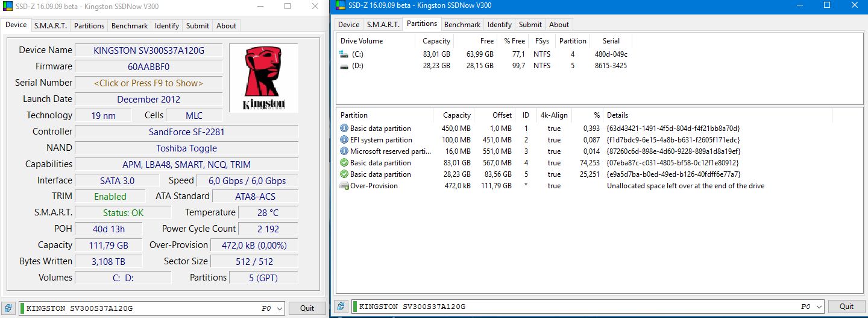Open the drive selector dropdown in left window

[x=278, y=308]
